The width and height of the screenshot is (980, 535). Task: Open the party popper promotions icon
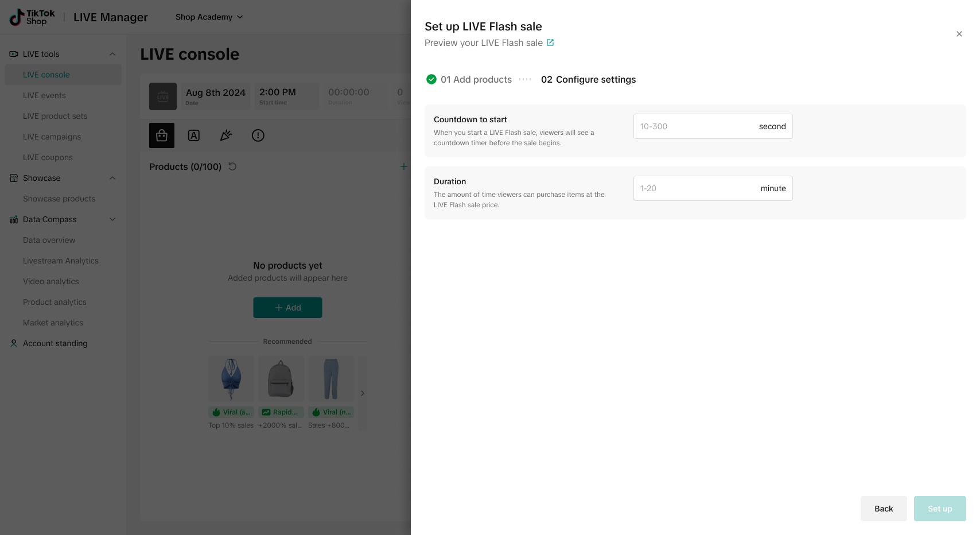coord(226,135)
